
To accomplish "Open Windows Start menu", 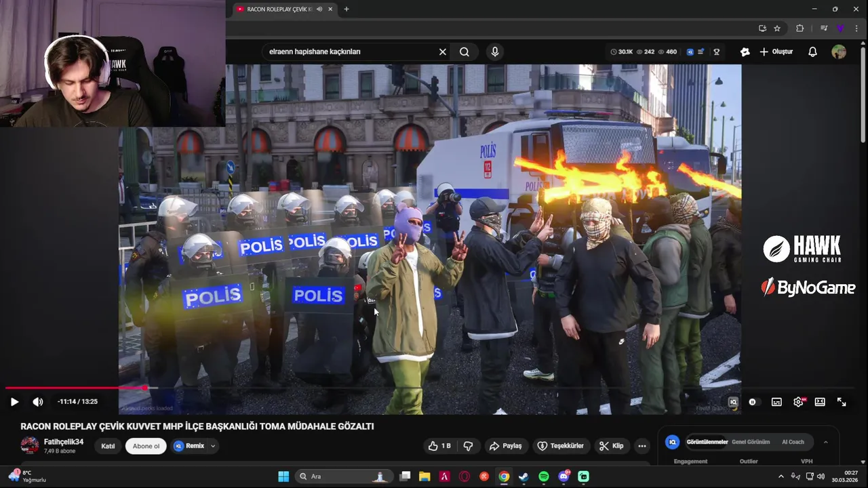I will tap(283, 476).
